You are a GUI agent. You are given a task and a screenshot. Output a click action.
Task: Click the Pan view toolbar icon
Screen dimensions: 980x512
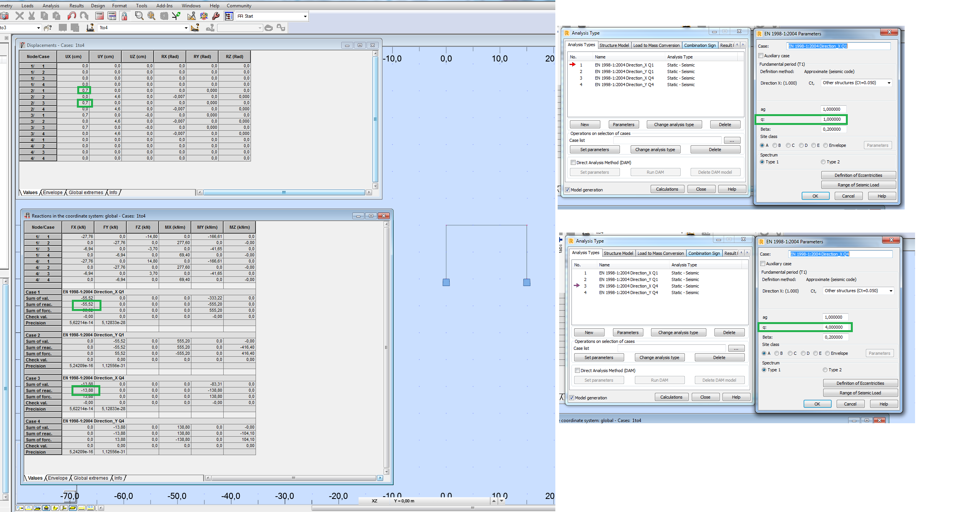(151, 16)
